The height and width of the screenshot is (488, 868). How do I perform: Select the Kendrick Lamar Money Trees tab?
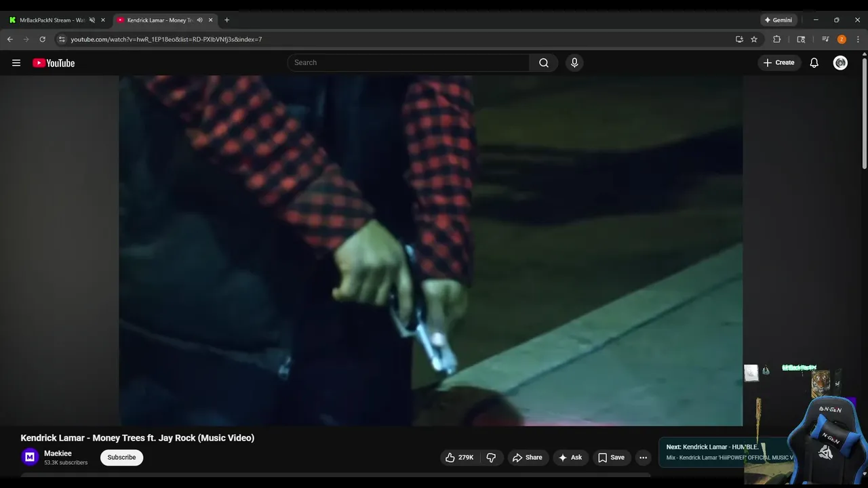click(x=160, y=20)
